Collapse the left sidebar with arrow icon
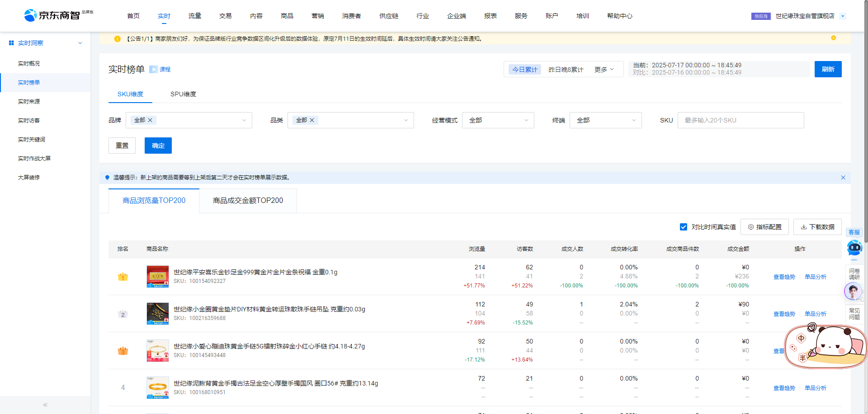The image size is (868, 414). (45, 405)
